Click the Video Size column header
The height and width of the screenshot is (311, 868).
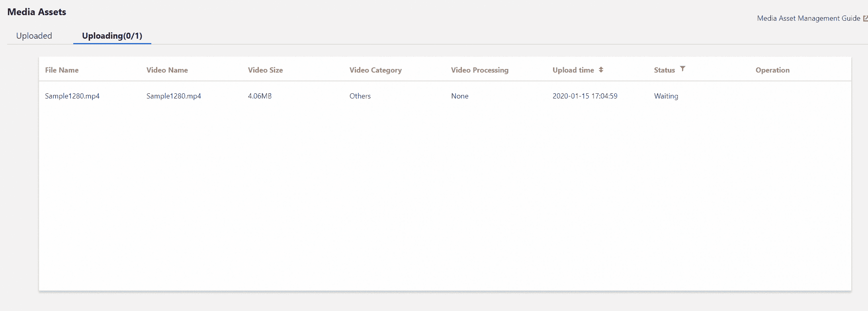click(x=265, y=70)
